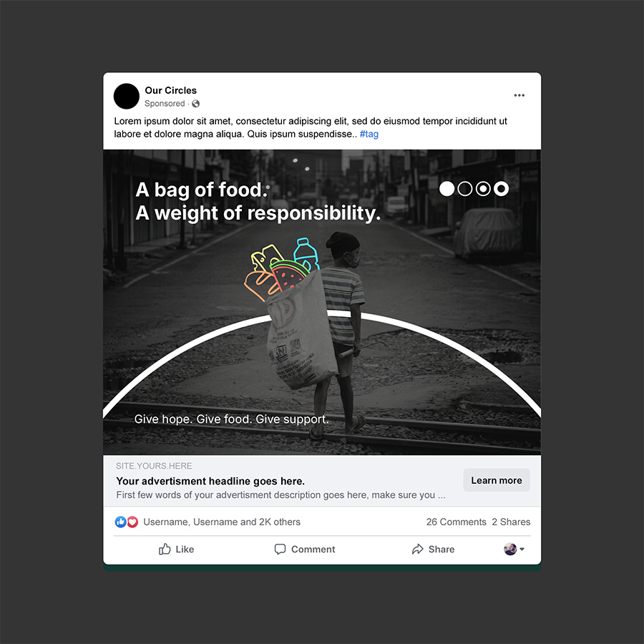Open the three-dot post options menu
This screenshot has width=644, height=644.
[x=519, y=95]
